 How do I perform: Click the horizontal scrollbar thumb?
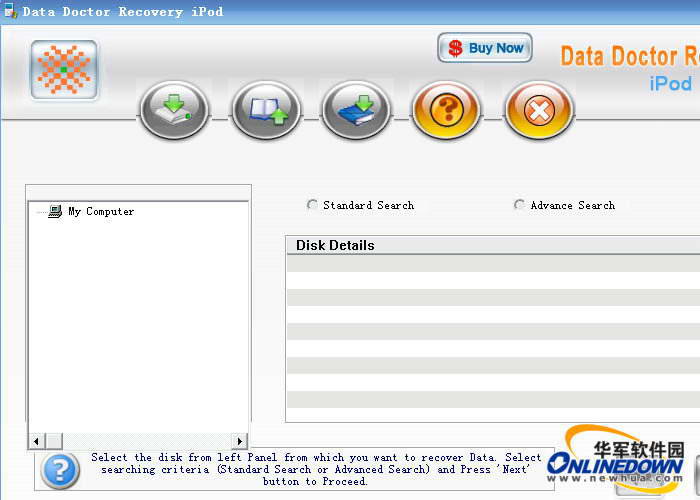click(x=54, y=442)
